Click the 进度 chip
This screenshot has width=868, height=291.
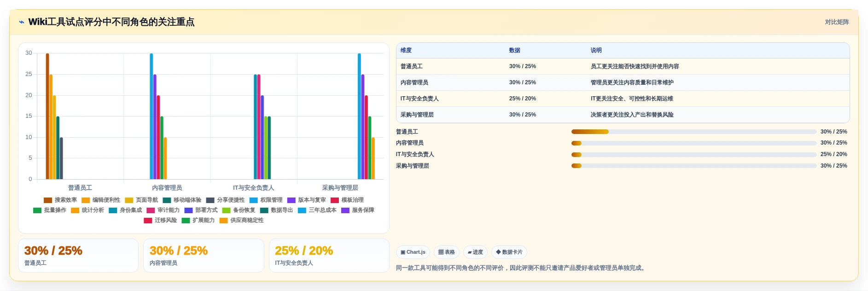pos(475,252)
